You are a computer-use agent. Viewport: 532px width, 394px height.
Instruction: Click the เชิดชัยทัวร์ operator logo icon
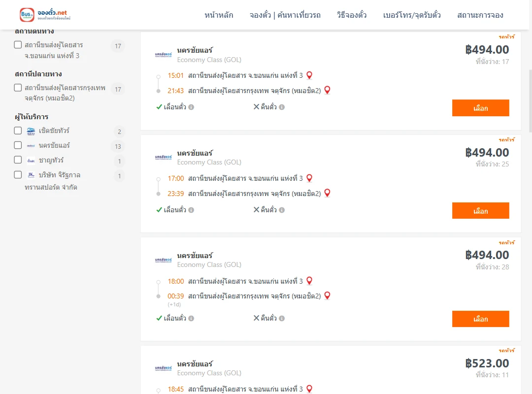[31, 131]
